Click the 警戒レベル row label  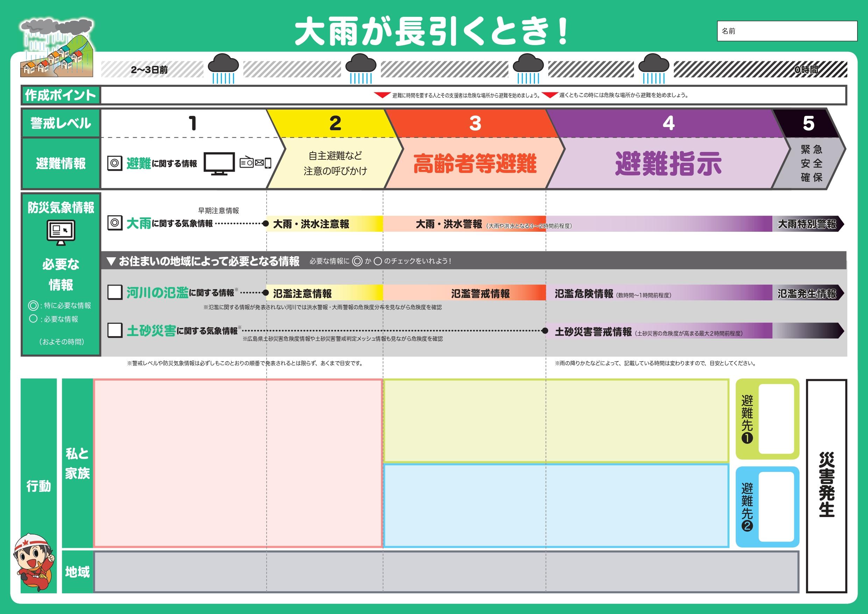(61, 123)
